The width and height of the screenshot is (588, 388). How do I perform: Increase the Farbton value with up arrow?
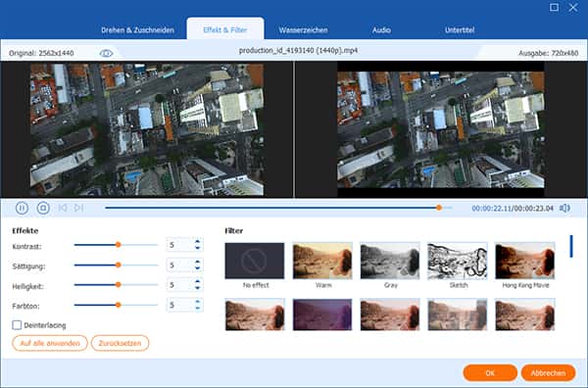[x=198, y=302]
